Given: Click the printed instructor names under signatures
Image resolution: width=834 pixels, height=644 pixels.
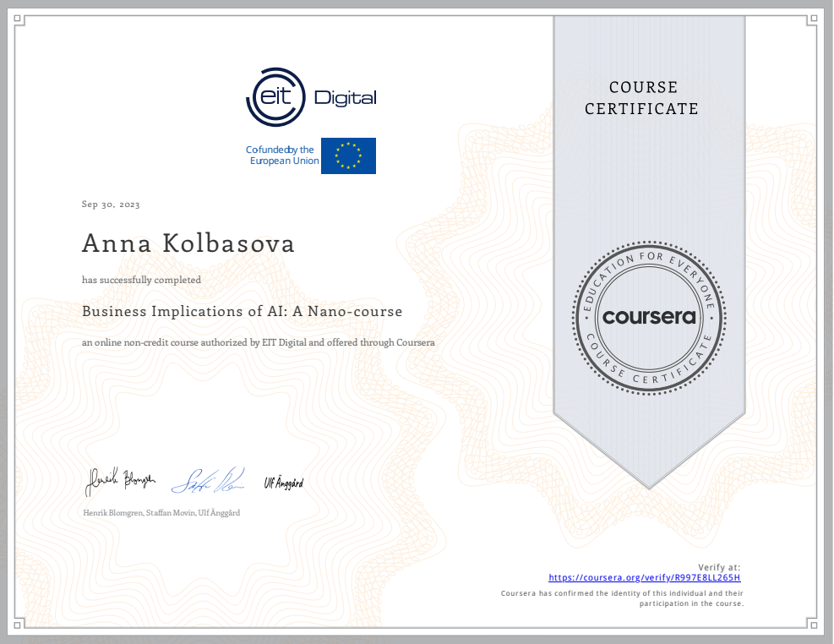Looking at the screenshot, I should (161, 513).
